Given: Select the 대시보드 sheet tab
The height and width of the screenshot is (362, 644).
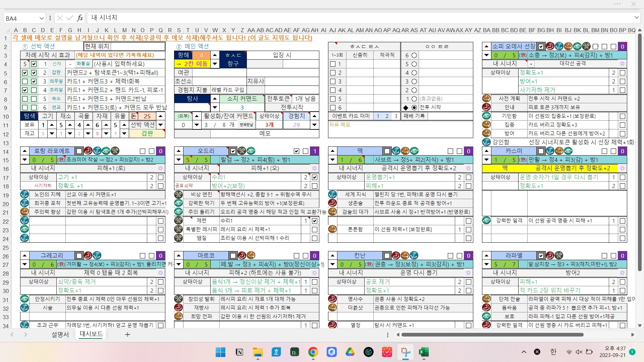Looking at the screenshot, I should click(x=91, y=334).
